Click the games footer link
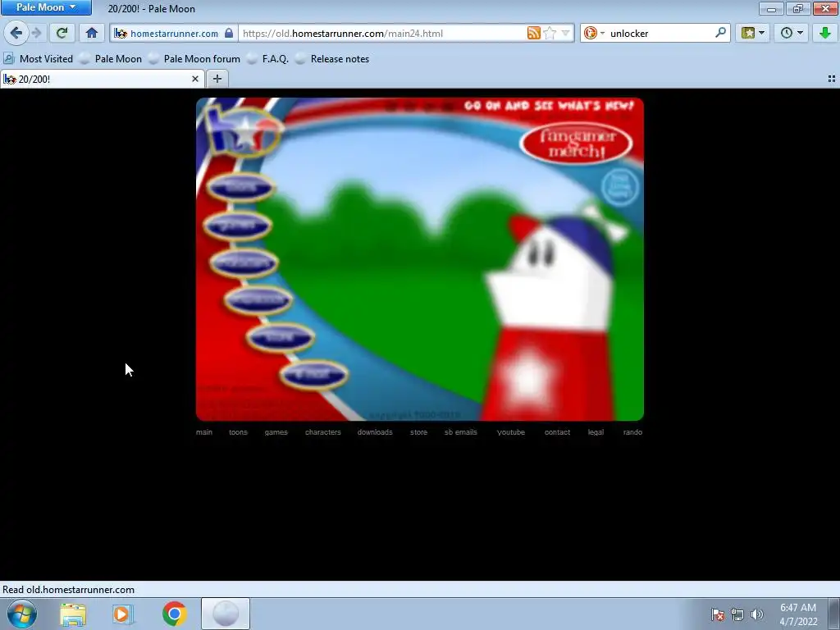 [276, 432]
